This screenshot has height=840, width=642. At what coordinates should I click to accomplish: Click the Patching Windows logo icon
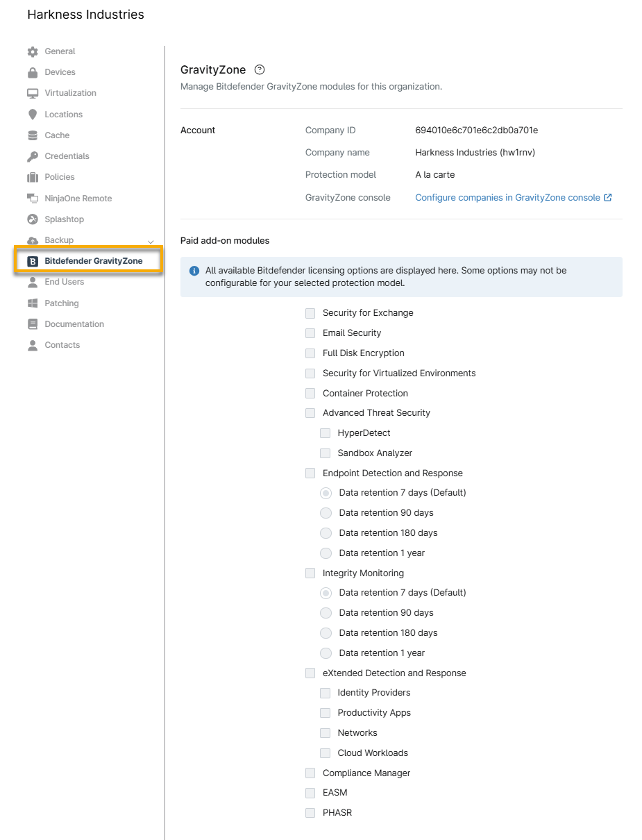coord(33,303)
